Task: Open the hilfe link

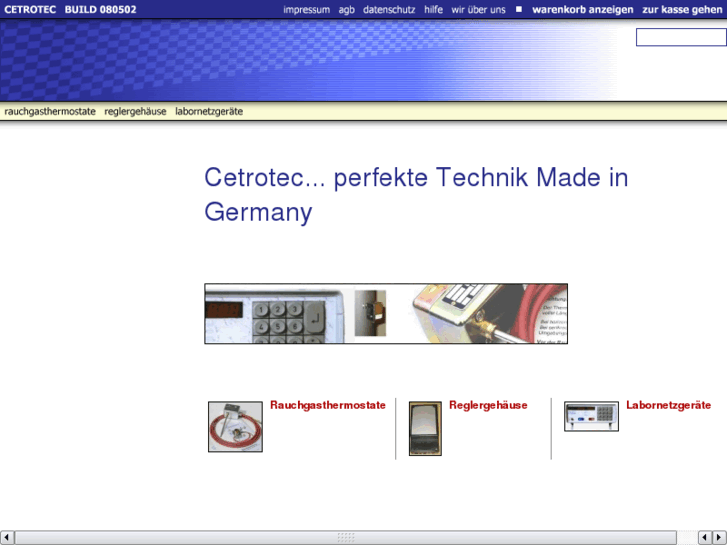Action: coord(434,10)
